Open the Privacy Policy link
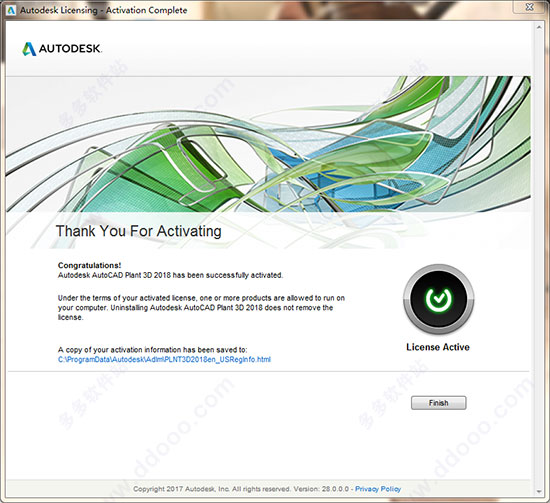 click(x=378, y=489)
